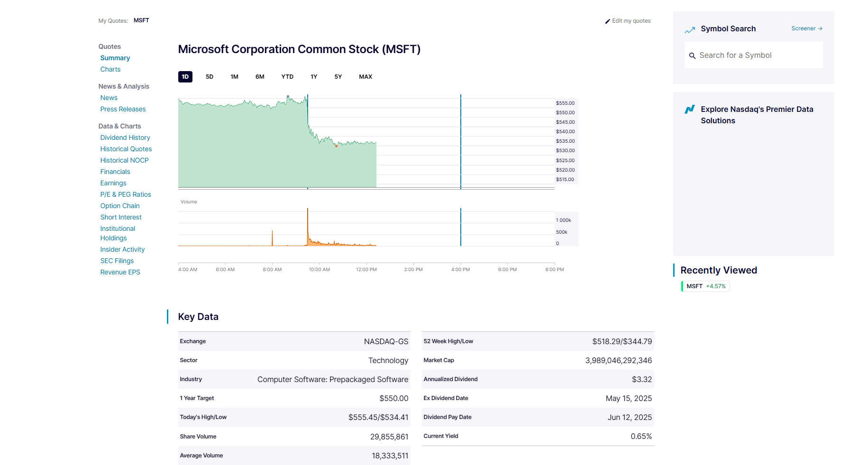
Task: Open the SEC Filings link
Action: [117, 261]
